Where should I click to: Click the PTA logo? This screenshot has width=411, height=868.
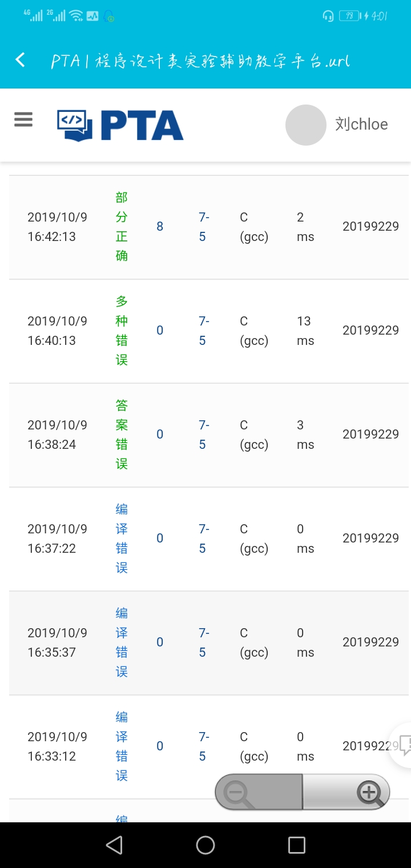click(x=120, y=125)
